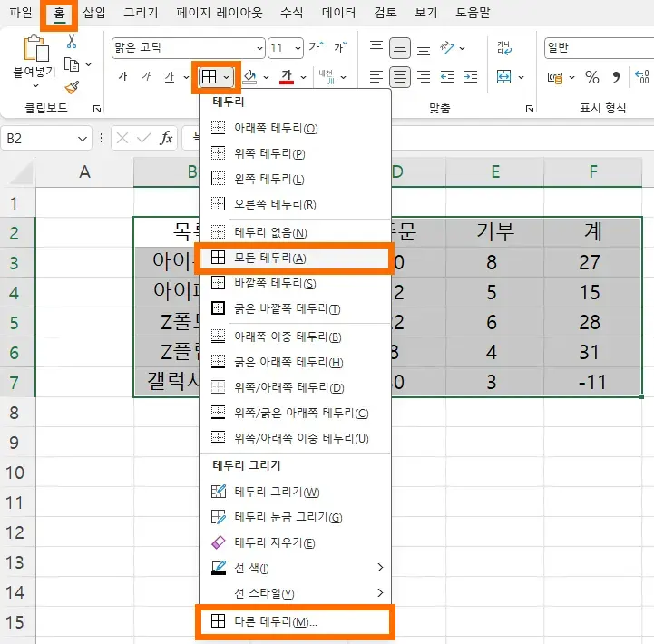
Task: Toggle wrap text (가나다) button
Action: pos(504,48)
